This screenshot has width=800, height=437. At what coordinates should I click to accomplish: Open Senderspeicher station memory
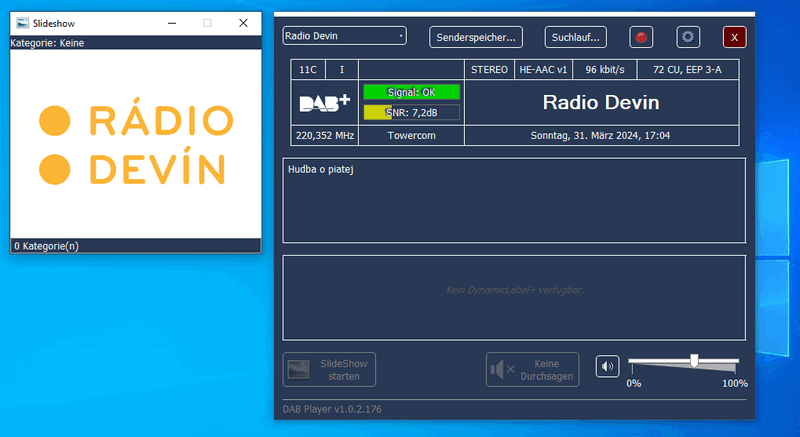[x=476, y=37]
